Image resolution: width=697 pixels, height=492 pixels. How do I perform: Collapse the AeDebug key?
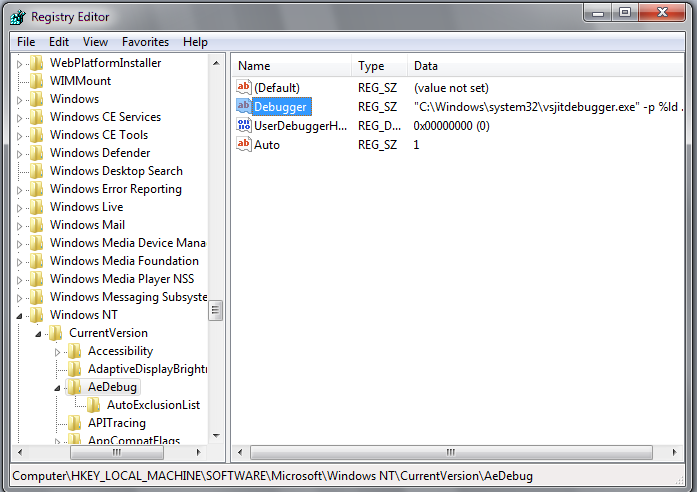click(57, 388)
